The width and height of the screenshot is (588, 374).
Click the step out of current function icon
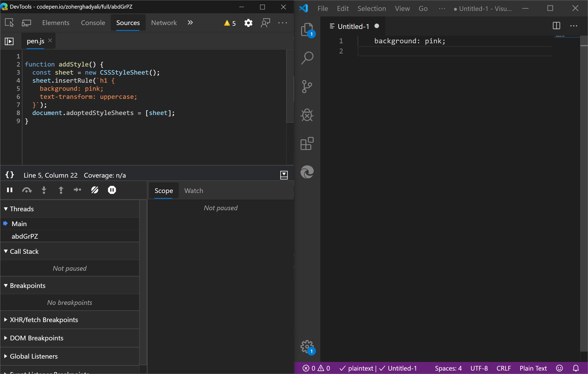61,190
